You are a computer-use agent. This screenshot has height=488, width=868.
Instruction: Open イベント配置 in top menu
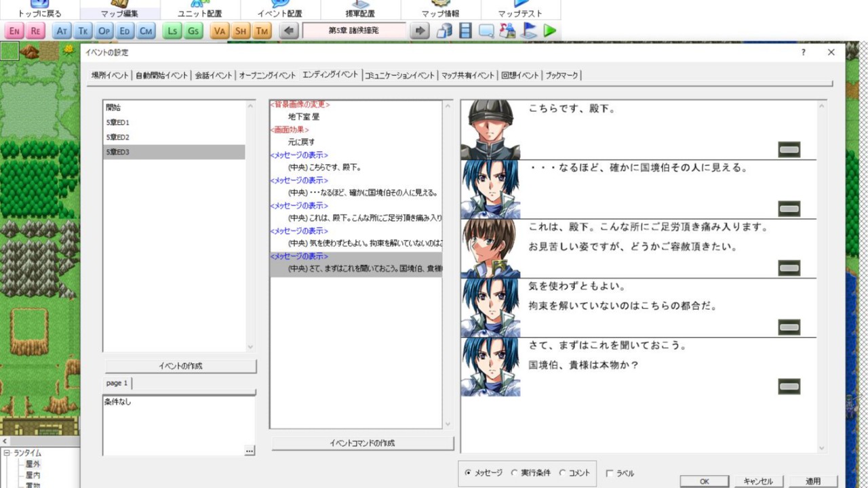pos(280,9)
